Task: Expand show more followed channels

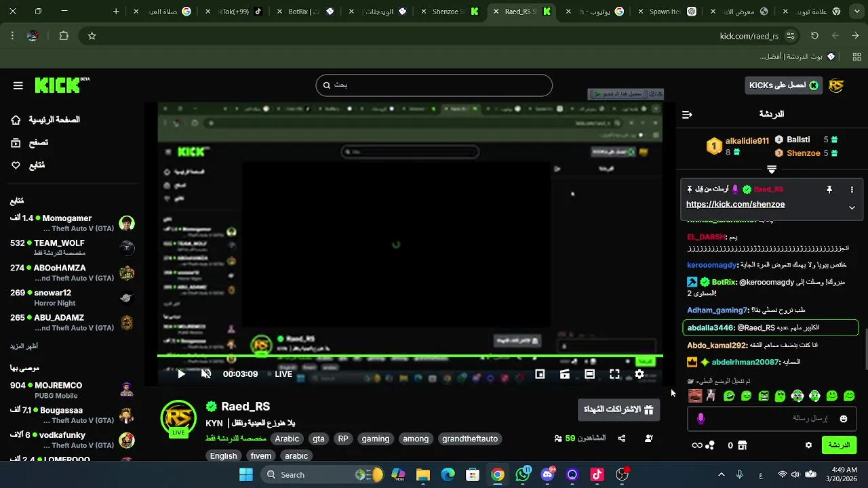Action: [x=24, y=346]
